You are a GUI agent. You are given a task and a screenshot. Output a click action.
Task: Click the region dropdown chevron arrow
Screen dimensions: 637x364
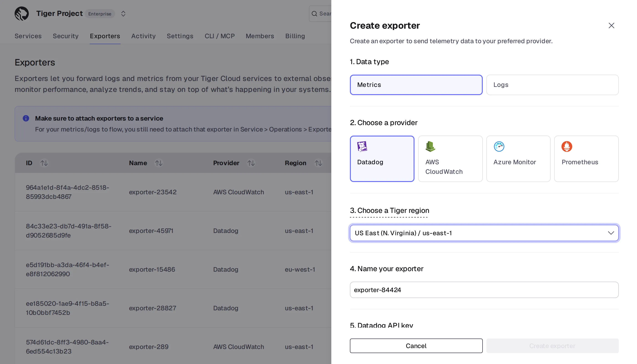point(611,233)
